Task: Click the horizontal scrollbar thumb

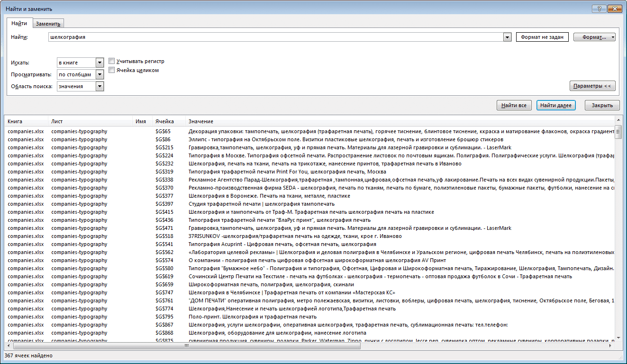Action: pos(187,346)
